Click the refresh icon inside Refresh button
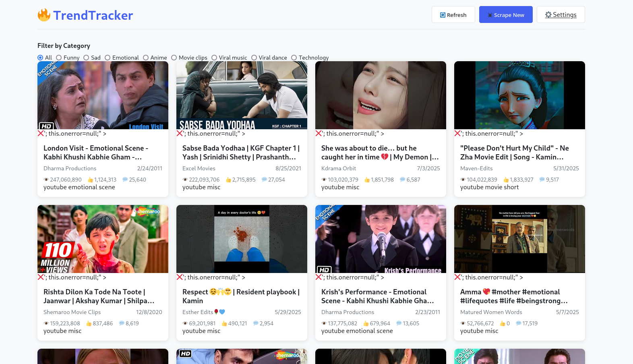 443,15
